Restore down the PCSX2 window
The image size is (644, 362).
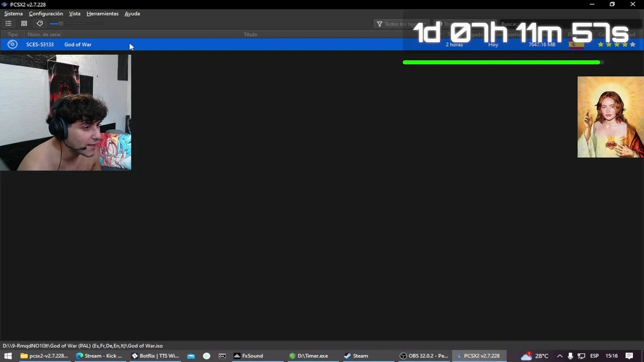point(612,5)
